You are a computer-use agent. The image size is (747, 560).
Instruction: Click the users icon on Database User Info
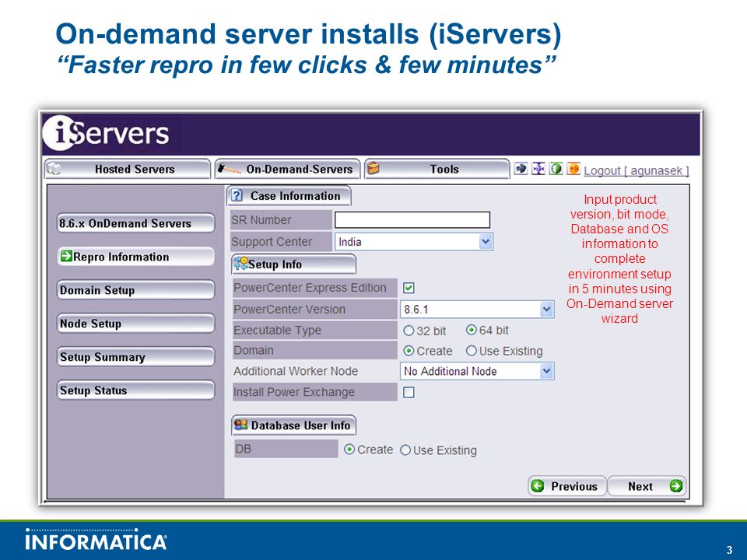(241, 425)
